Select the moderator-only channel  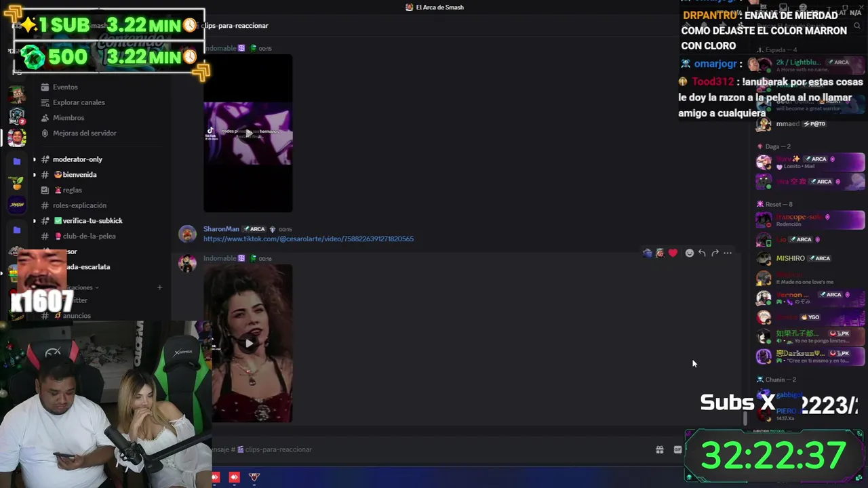click(77, 159)
